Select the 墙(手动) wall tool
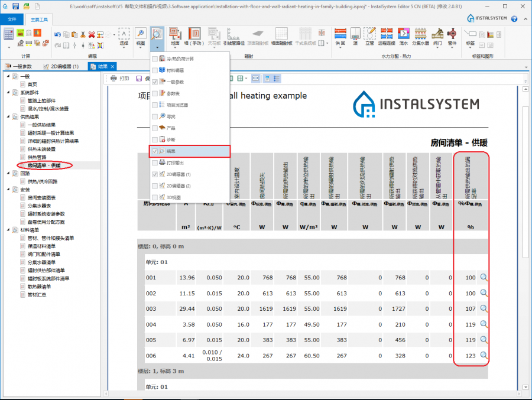532x400 pixels. (194, 34)
